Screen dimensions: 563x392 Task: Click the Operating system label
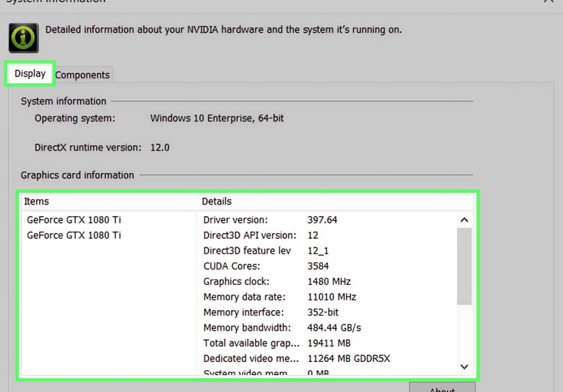tap(74, 119)
